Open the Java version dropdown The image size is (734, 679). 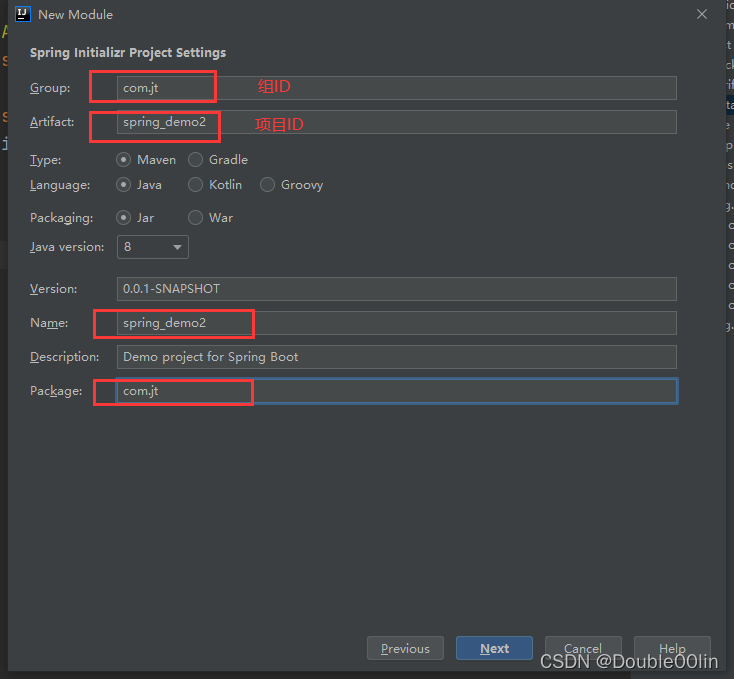[x=153, y=247]
